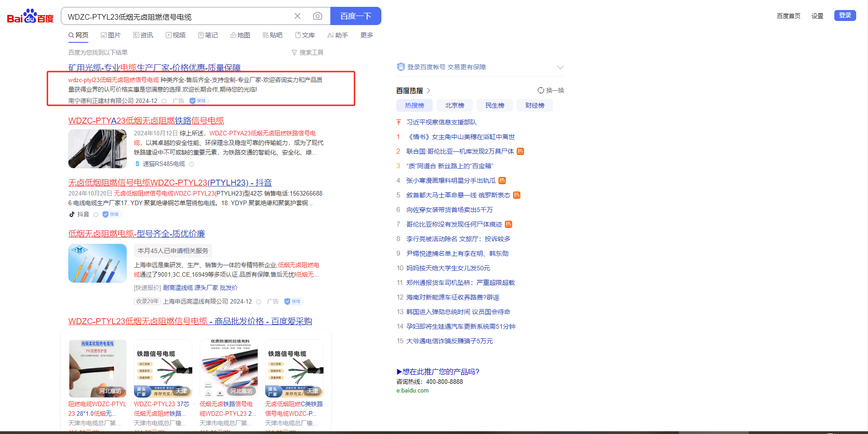The image size is (868, 434).
Task: Open the WDZC-PTYA23 railway signal cable result
Action: click(146, 121)
